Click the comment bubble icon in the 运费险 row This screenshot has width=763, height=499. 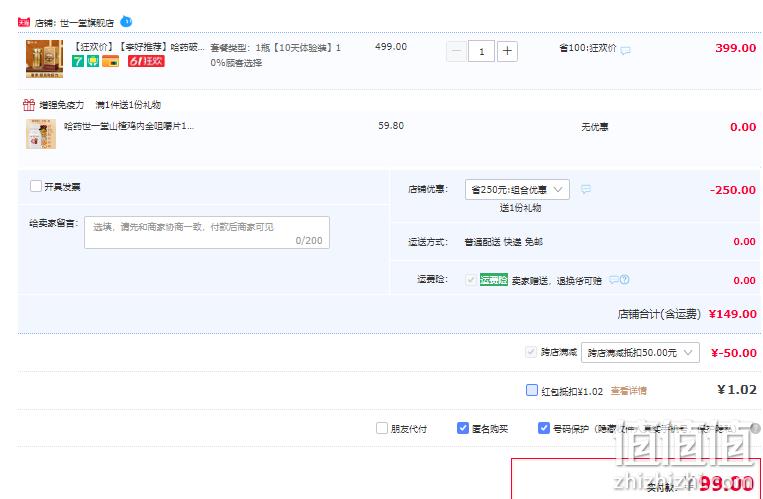tap(614, 280)
